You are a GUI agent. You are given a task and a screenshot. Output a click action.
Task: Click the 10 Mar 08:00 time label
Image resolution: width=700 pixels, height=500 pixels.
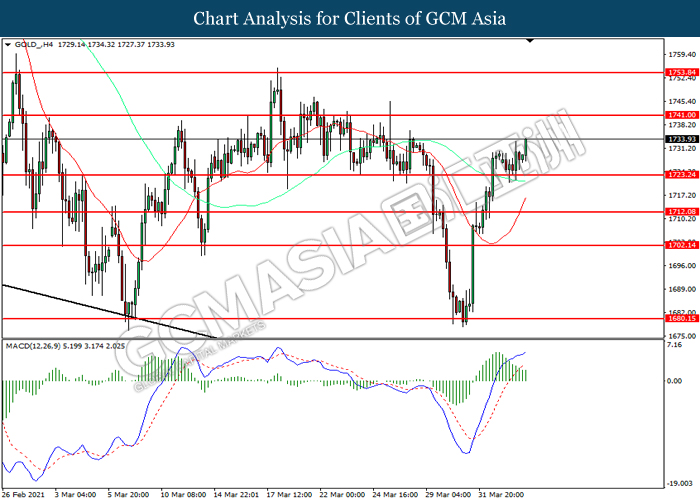tap(183, 495)
